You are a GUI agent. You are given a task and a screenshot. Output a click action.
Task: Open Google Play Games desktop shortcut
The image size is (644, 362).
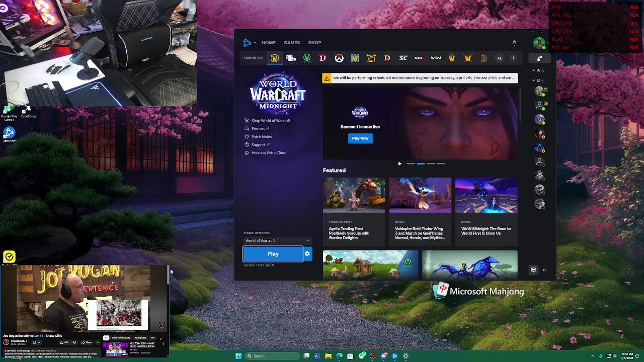click(9, 113)
